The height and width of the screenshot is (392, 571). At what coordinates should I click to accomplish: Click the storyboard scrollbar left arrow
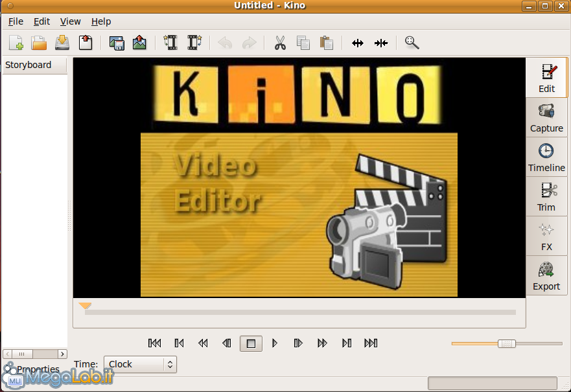[x=8, y=354]
